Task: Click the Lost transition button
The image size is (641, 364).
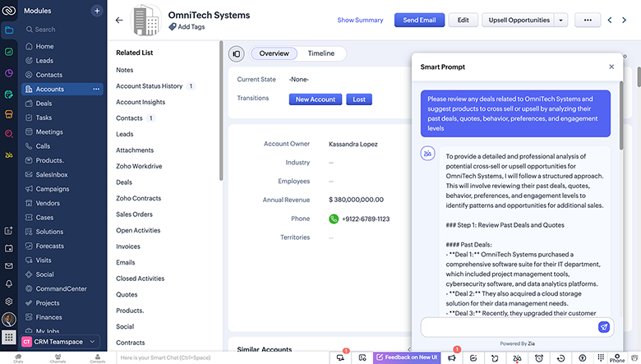Action: [x=359, y=99]
